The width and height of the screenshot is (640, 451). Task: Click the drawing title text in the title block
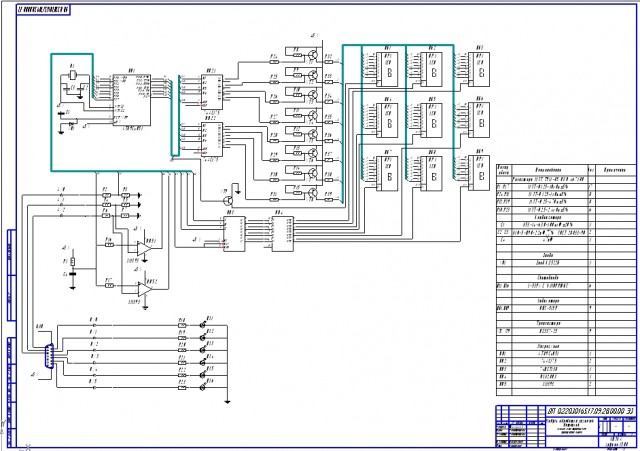[572, 427]
